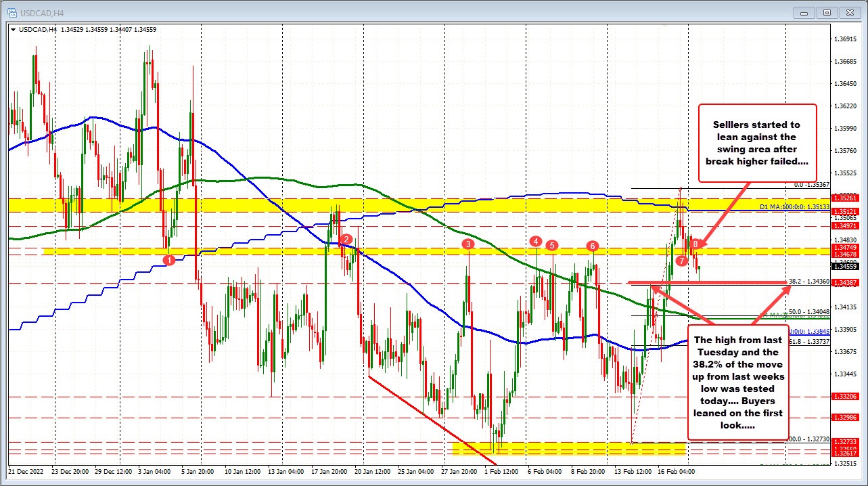Select marker 4 above the candles

pos(535,241)
